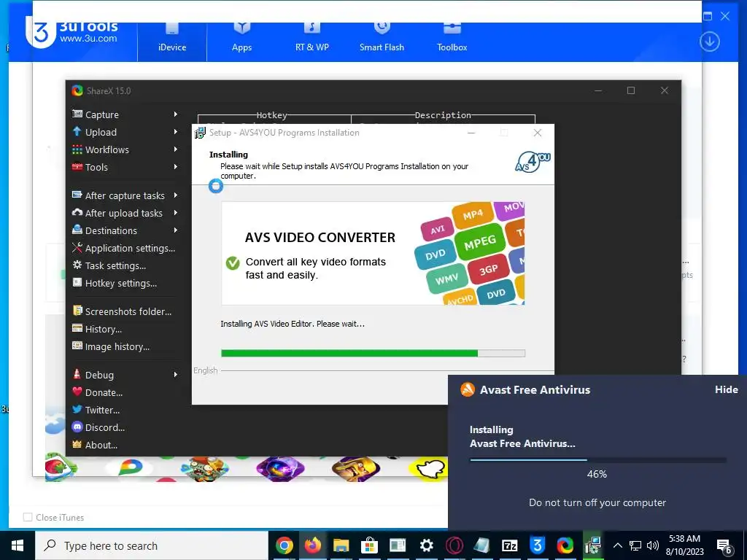The image size is (747, 560).
Task: Open Firefox from the taskbar
Action: tap(312, 545)
